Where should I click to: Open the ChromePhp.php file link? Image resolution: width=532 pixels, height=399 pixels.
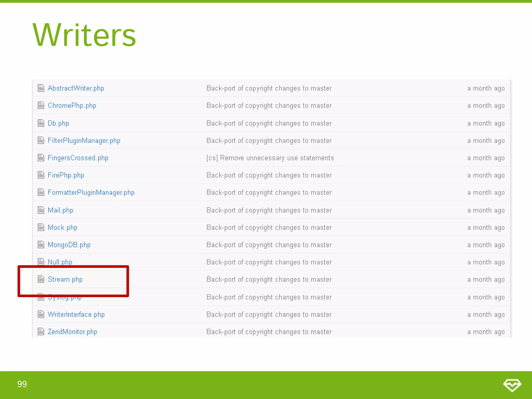(72, 106)
